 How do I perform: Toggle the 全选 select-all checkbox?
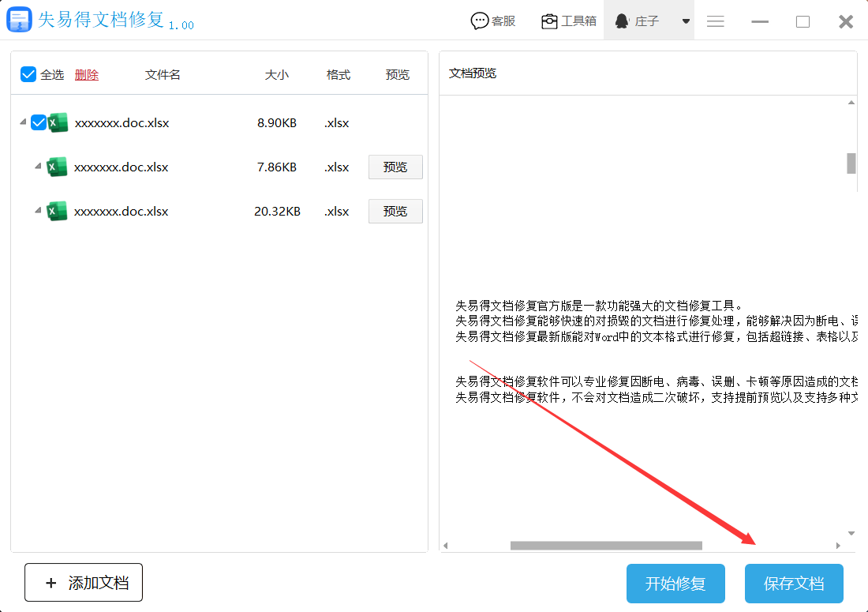pyautogui.click(x=28, y=74)
